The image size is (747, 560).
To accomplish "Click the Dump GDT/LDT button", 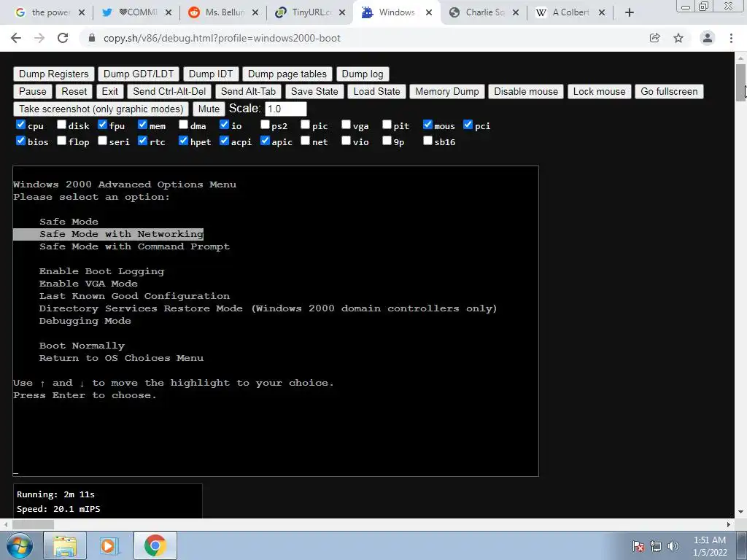I will click(139, 74).
